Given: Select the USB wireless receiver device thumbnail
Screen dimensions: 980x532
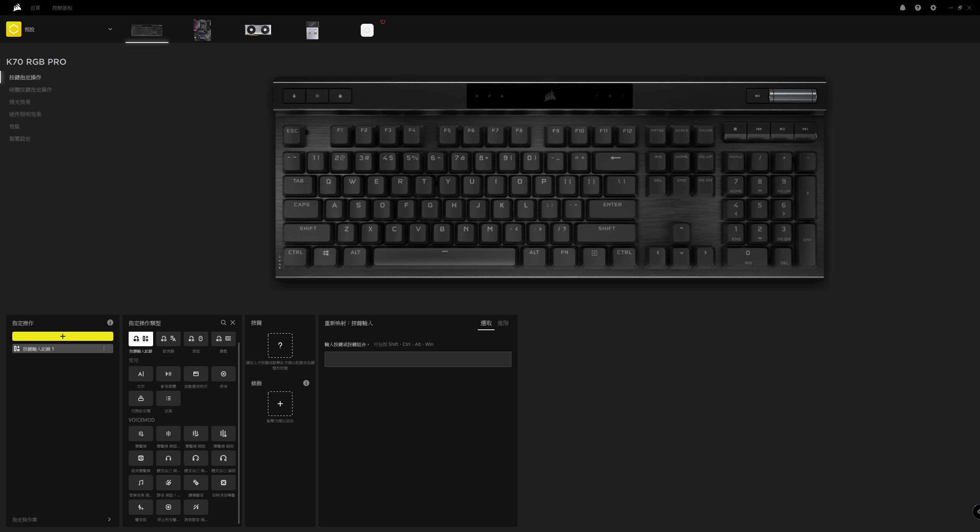Looking at the screenshot, I should [x=312, y=30].
